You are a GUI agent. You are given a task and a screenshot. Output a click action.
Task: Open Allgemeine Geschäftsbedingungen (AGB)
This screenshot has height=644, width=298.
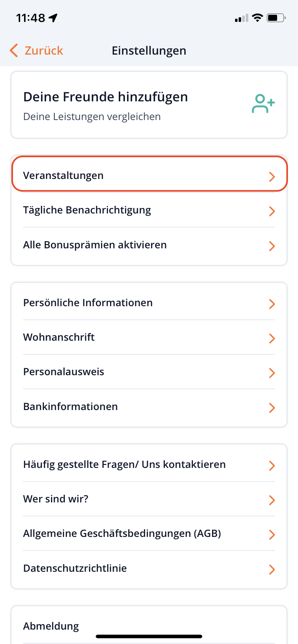(x=122, y=534)
